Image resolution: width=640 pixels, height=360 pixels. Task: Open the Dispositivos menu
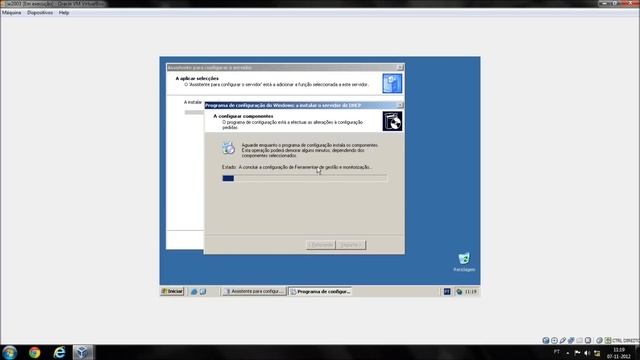tap(40, 13)
